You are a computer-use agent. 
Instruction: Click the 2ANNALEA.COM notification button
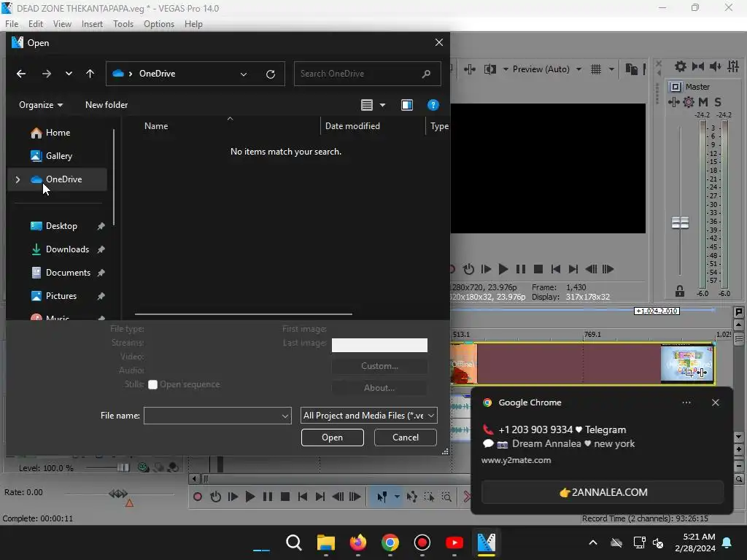pos(603,492)
